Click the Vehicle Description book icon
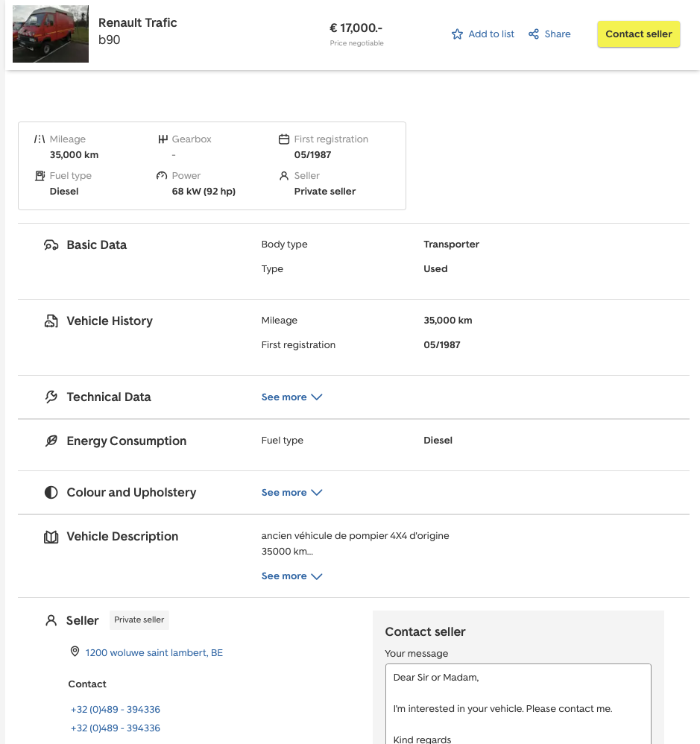Screen dimensions: 700x744 (x=51, y=537)
